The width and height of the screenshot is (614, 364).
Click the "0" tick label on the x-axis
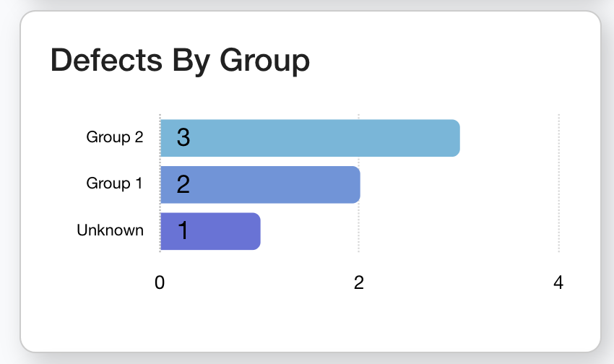[160, 282]
